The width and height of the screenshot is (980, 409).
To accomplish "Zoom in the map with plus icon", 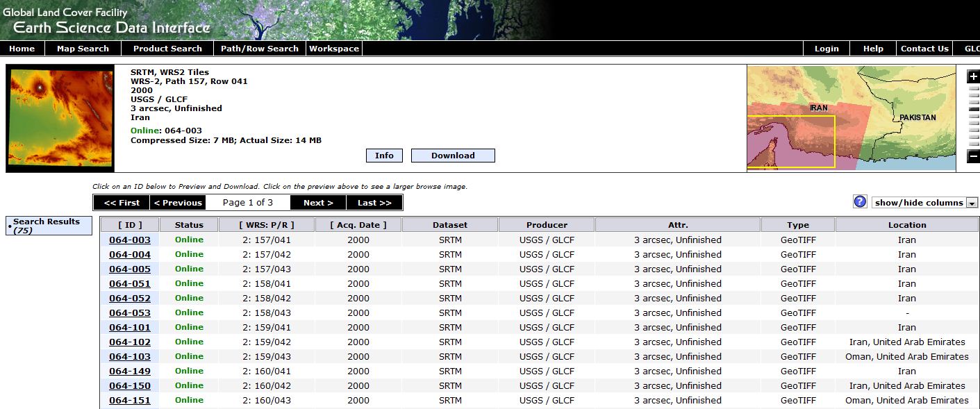I will click(973, 77).
